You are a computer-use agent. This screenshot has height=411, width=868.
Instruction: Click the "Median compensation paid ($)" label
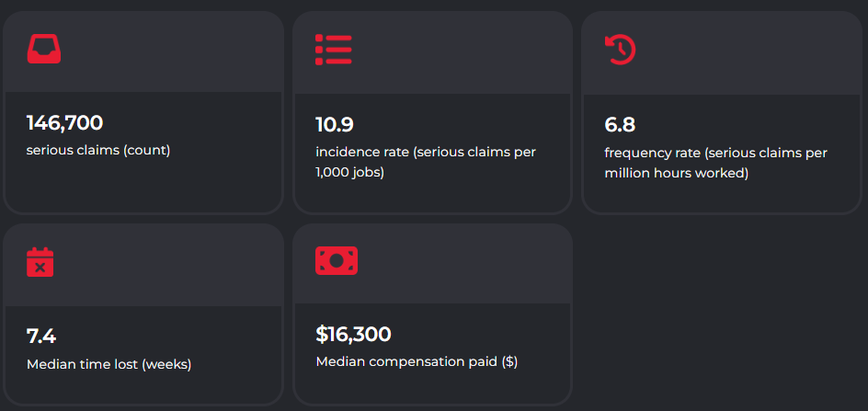pos(417,361)
